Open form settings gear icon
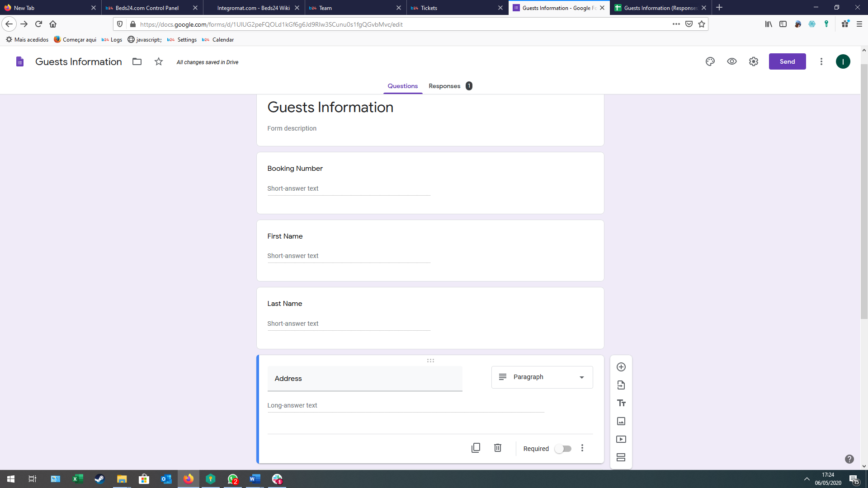The image size is (868, 488). click(754, 61)
